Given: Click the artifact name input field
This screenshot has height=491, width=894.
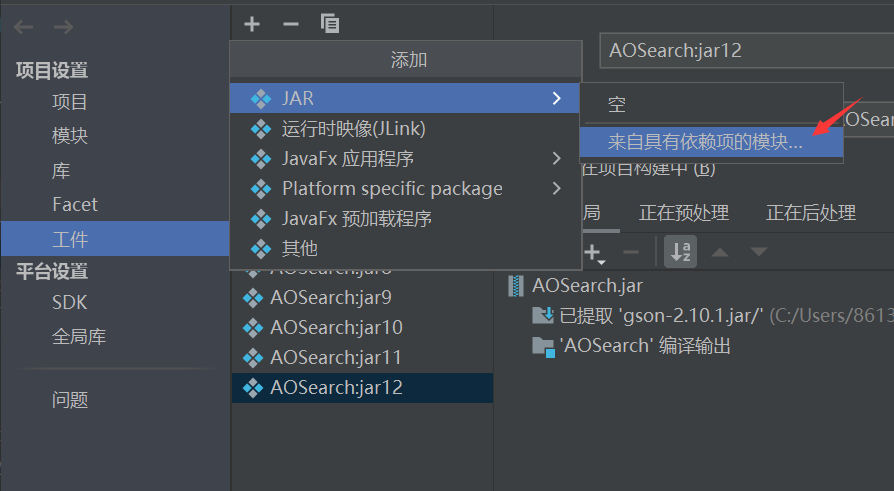Looking at the screenshot, I should coord(745,50).
